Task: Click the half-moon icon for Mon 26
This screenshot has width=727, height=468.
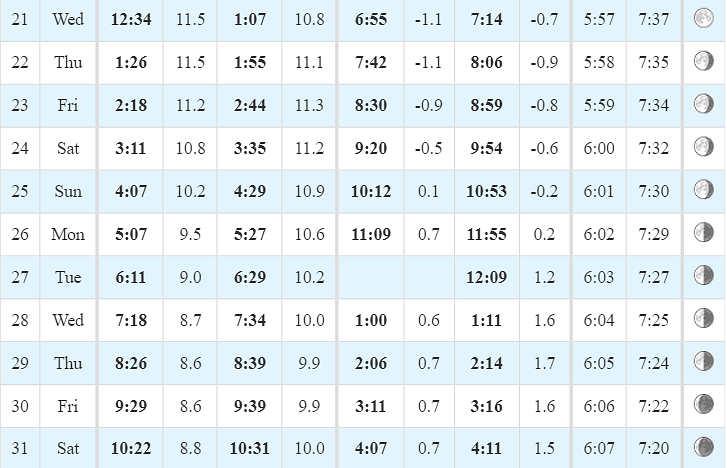Action: point(703,232)
